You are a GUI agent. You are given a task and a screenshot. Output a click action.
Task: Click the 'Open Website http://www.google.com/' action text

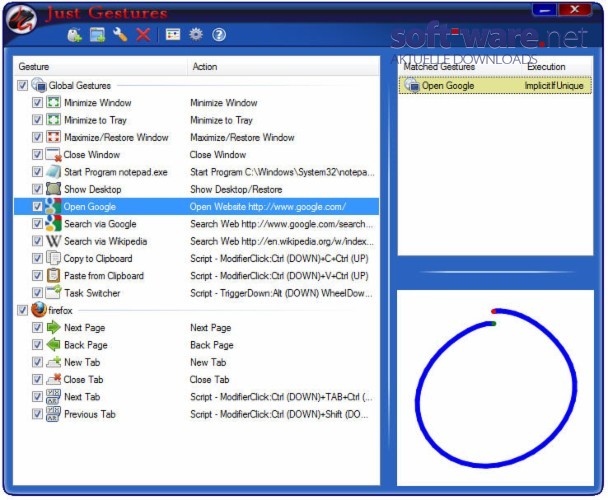[x=268, y=207]
